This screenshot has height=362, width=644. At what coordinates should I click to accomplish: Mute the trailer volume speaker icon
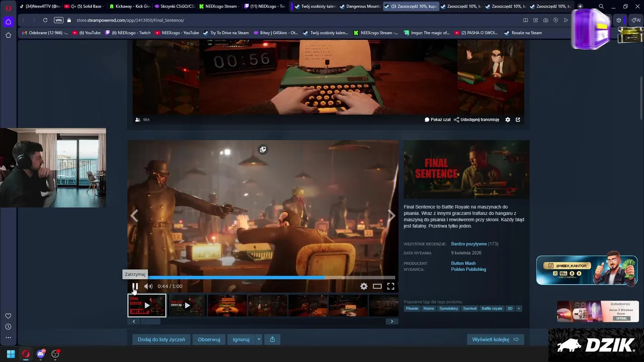[148, 286]
